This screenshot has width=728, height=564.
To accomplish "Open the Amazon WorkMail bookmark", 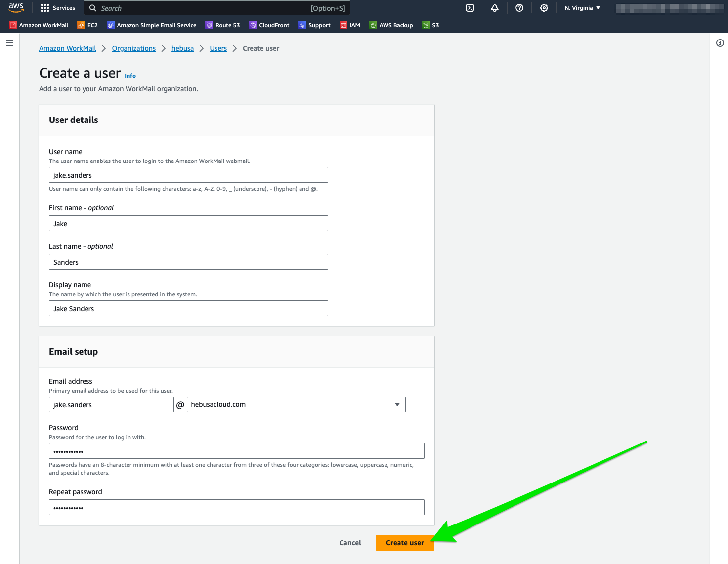I will coord(39,25).
